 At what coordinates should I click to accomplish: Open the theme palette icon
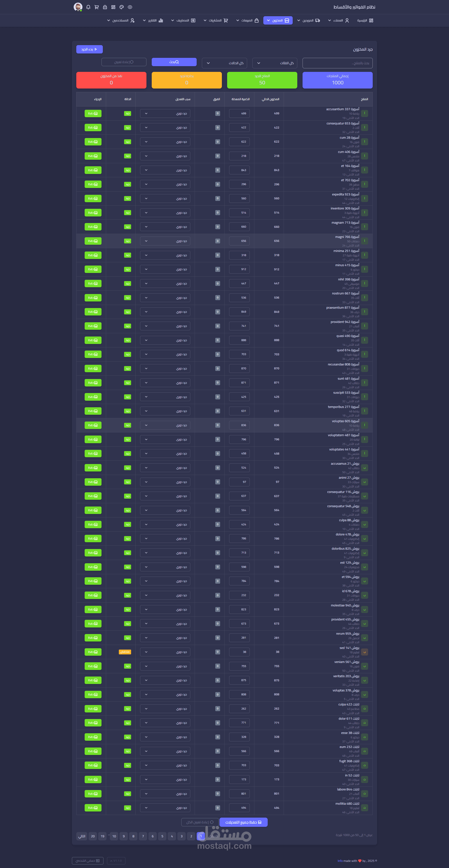(x=122, y=7)
